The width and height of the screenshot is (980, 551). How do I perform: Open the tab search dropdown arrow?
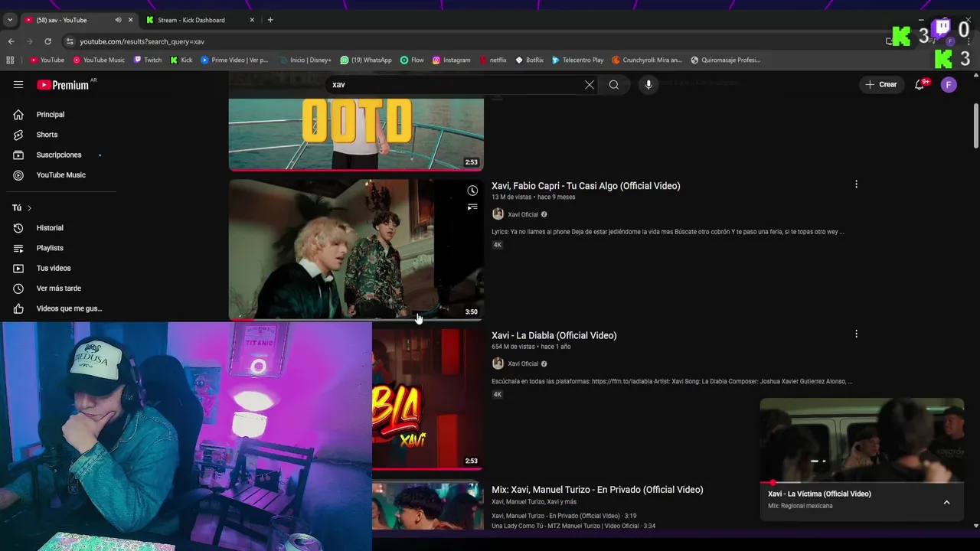[x=9, y=20]
